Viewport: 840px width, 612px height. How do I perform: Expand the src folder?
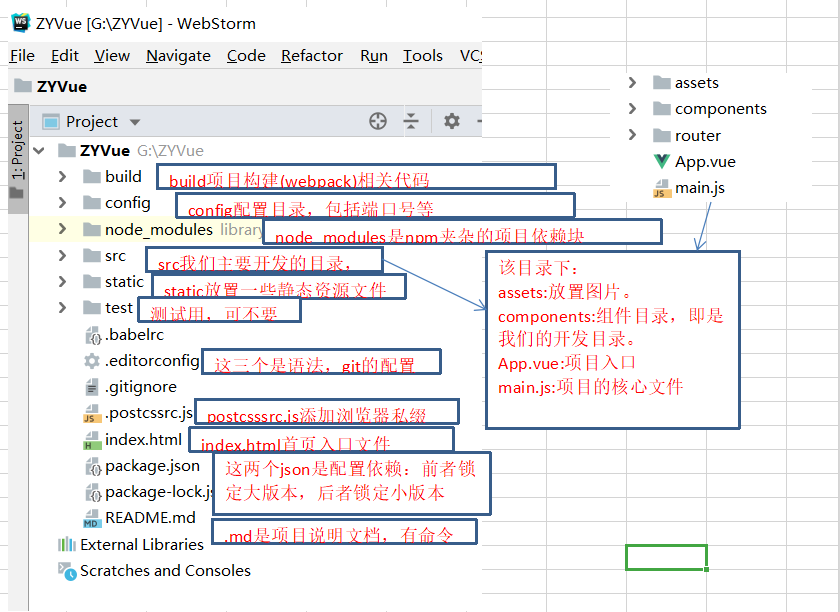click(x=63, y=256)
